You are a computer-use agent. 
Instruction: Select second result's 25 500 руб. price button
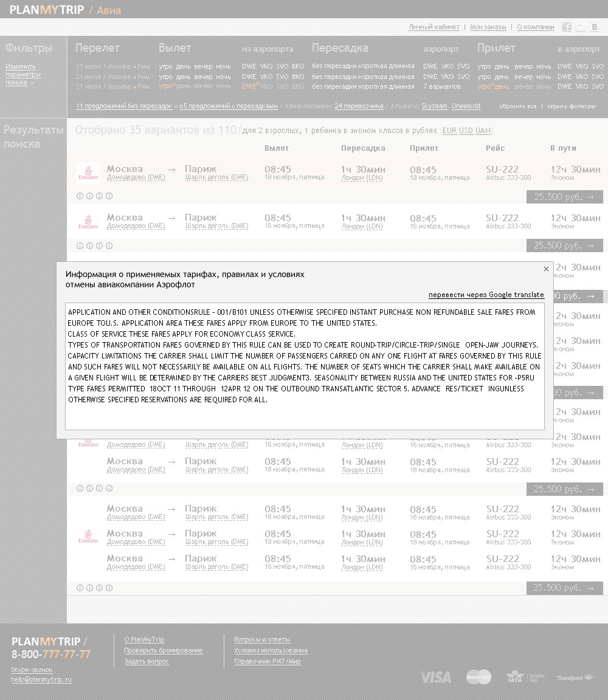pos(565,245)
